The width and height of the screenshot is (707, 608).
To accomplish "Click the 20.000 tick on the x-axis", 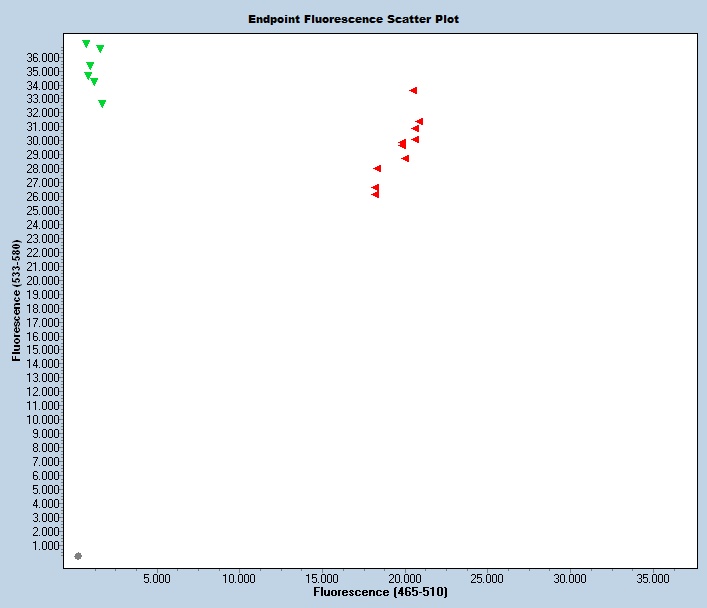I will pyautogui.click(x=405, y=579).
